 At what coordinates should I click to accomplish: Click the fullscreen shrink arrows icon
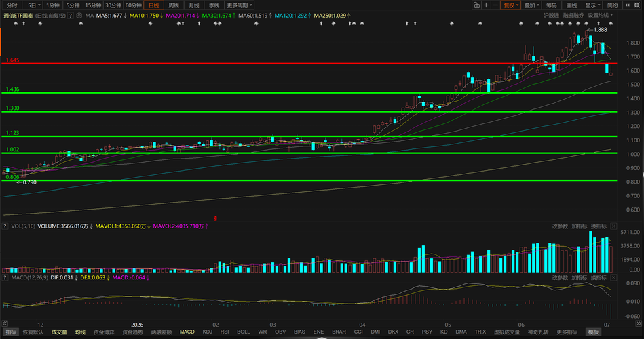pyautogui.click(x=637, y=5)
